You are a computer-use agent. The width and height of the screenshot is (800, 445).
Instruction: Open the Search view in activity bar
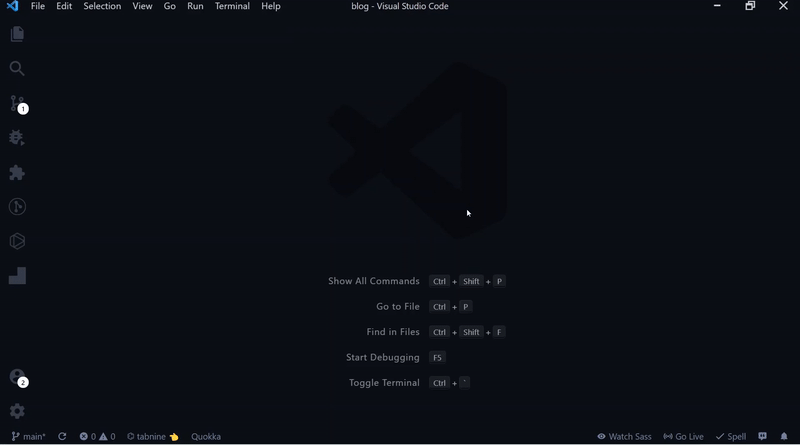tap(17, 68)
